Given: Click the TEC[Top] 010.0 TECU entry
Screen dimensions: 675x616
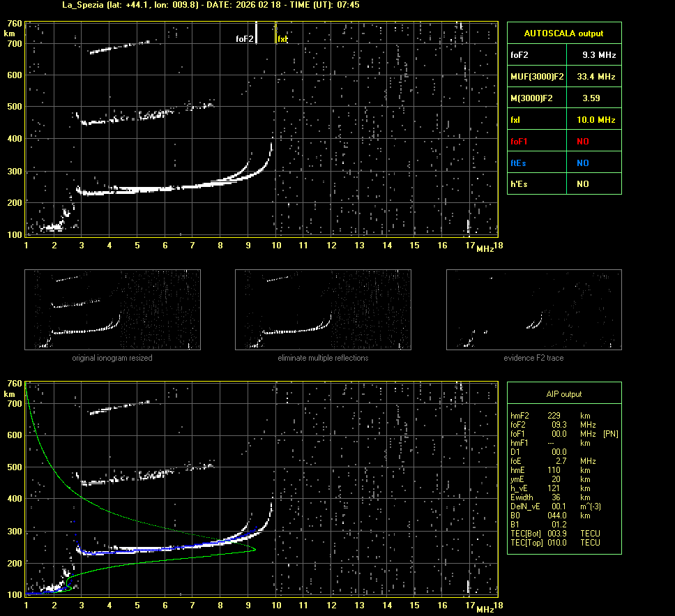Looking at the screenshot, I should pos(555,542).
